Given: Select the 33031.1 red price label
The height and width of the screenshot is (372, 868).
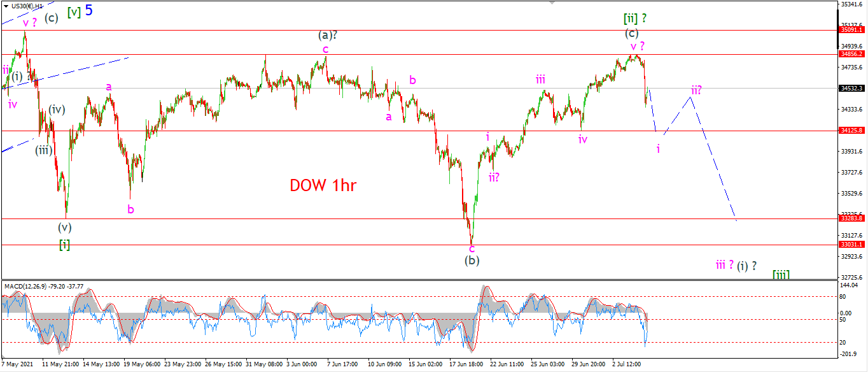Looking at the screenshot, I should (852, 245).
